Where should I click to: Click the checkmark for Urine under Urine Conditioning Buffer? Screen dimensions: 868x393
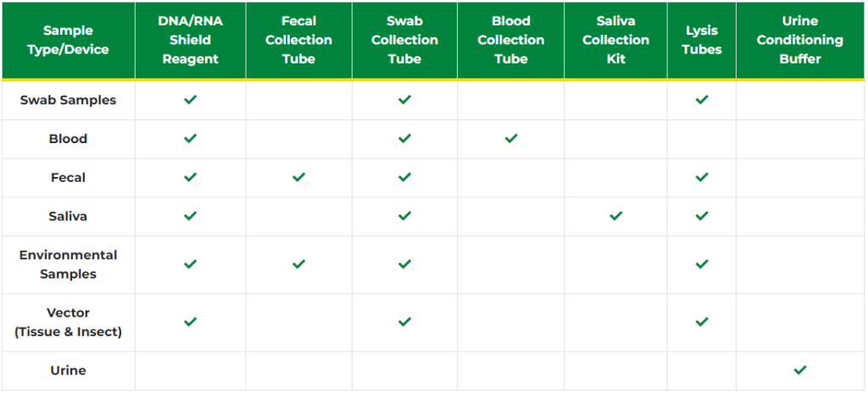(800, 370)
